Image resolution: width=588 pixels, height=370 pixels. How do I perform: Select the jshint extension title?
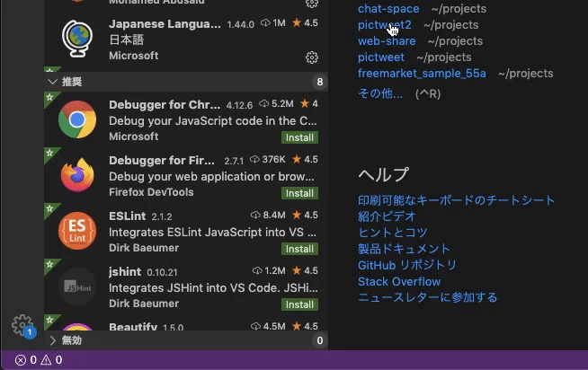pos(125,272)
